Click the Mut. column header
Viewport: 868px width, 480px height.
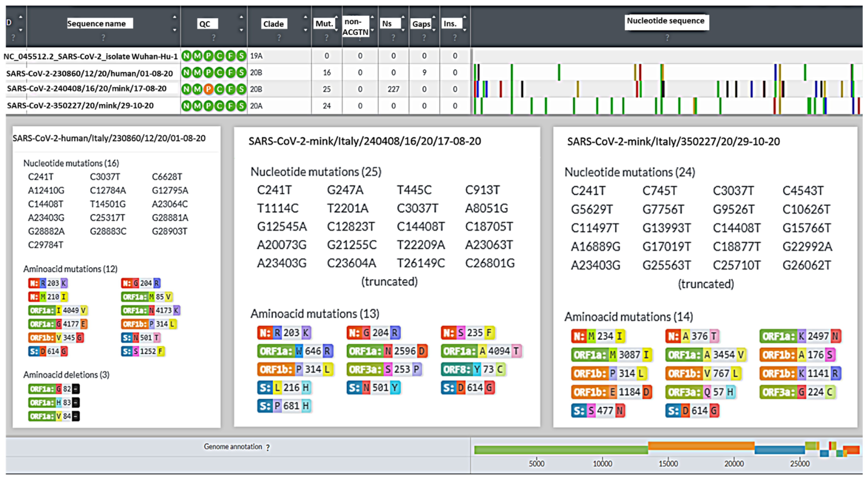(x=324, y=24)
